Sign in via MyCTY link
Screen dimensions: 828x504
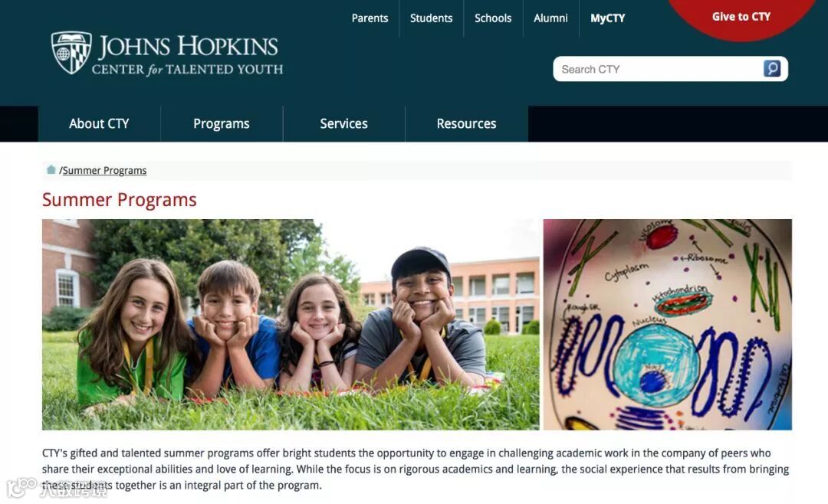point(607,18)
